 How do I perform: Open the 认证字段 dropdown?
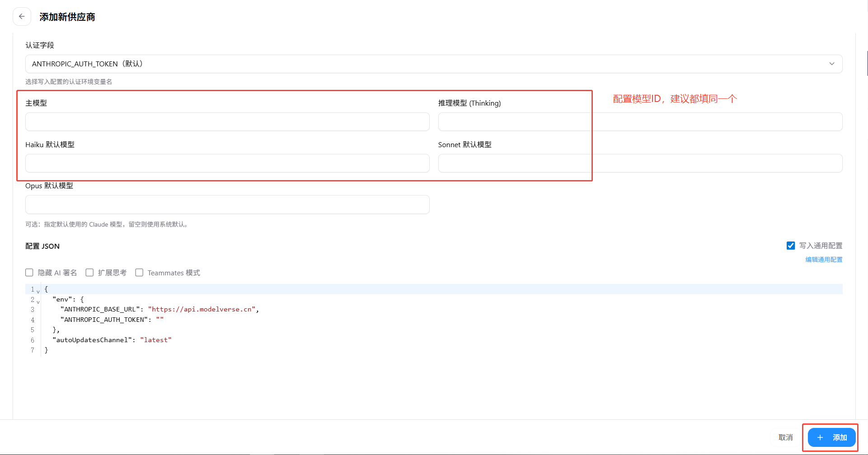(433, 64)
